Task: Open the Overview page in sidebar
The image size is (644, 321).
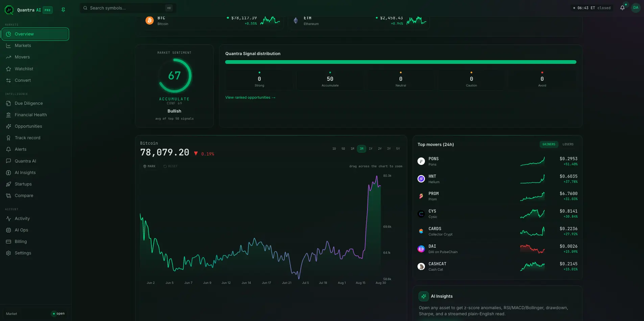Action: [x=35, y=34]
